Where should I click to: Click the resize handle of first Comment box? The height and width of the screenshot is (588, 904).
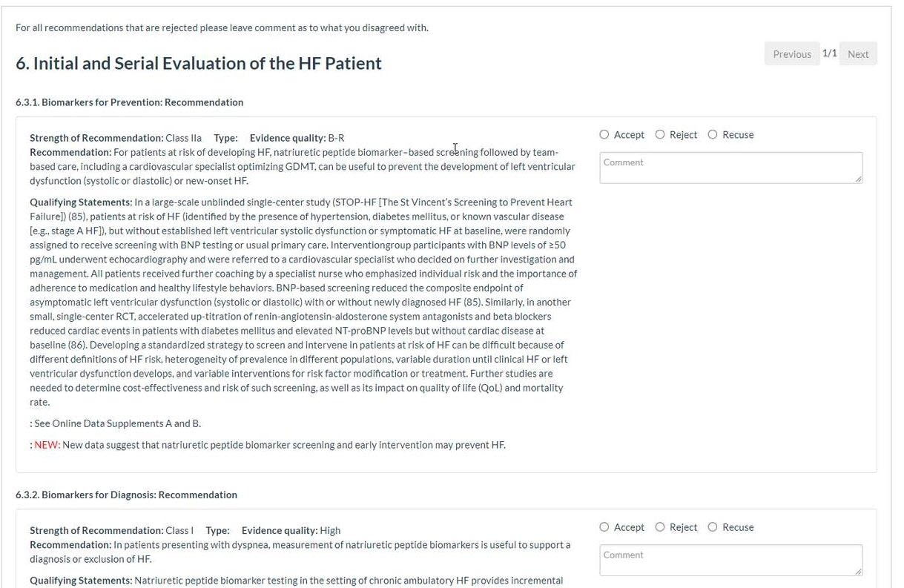(859, 179)
